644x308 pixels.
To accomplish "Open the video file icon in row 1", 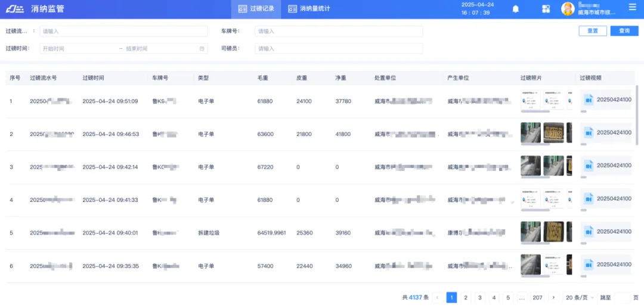I will click(589, 101).
